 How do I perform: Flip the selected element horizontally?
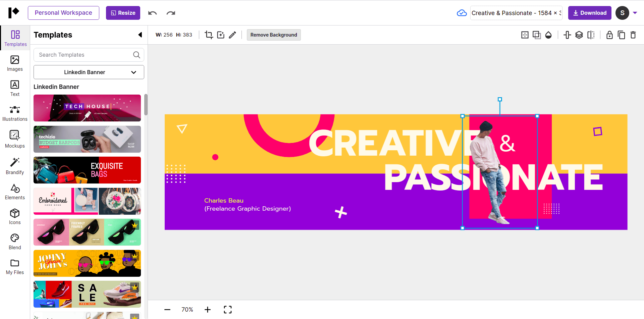(591, 35)
